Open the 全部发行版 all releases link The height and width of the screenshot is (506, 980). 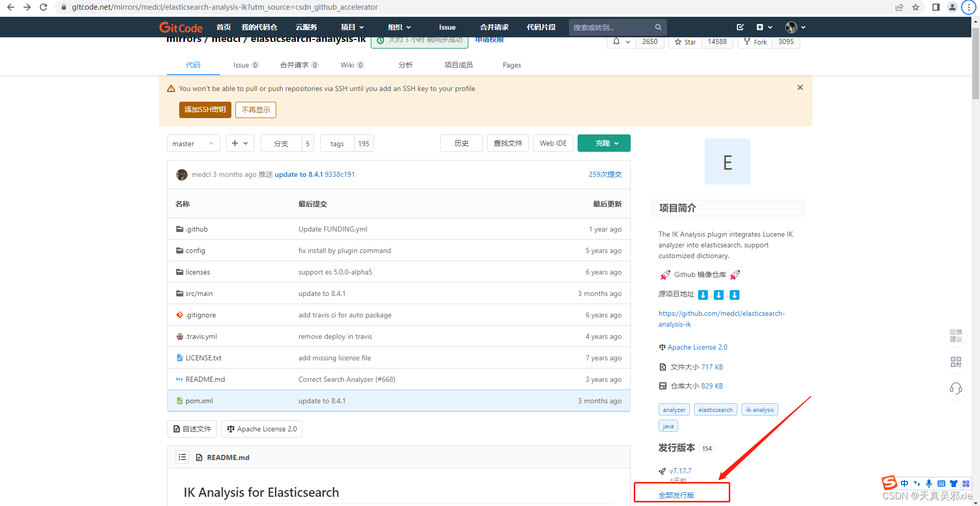676,495
